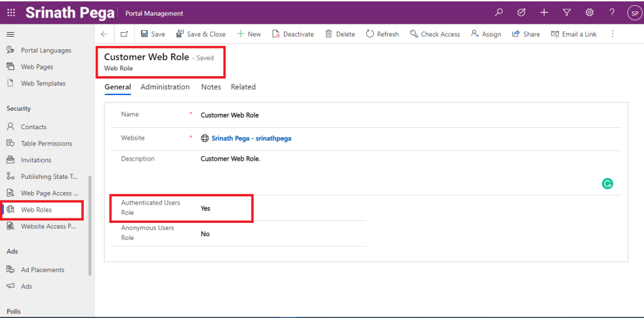Switch to the Administration tab
Image resolution: width=644 pixels, height=318 pixels.
coord(165,87)
